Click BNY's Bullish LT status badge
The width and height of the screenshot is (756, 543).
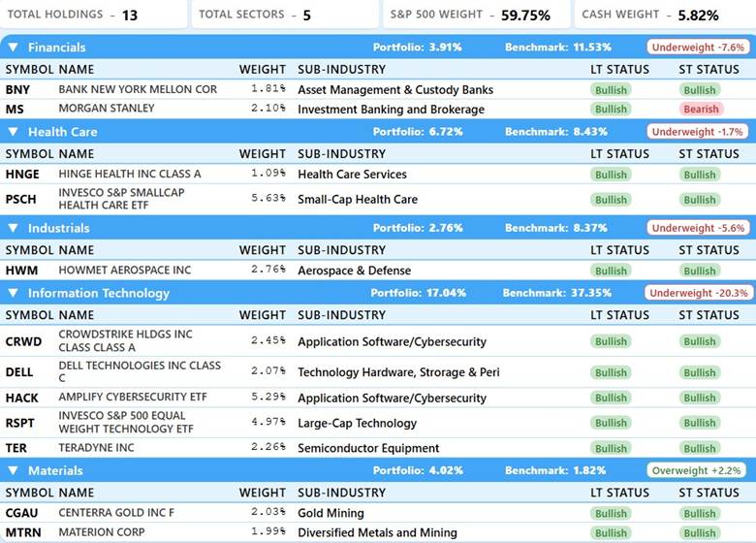611,90
